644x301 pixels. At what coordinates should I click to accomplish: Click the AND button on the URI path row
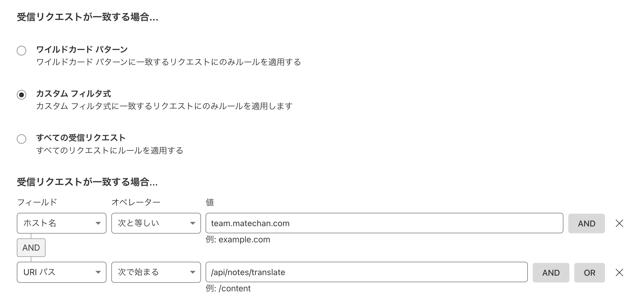(x=551, y=272)
